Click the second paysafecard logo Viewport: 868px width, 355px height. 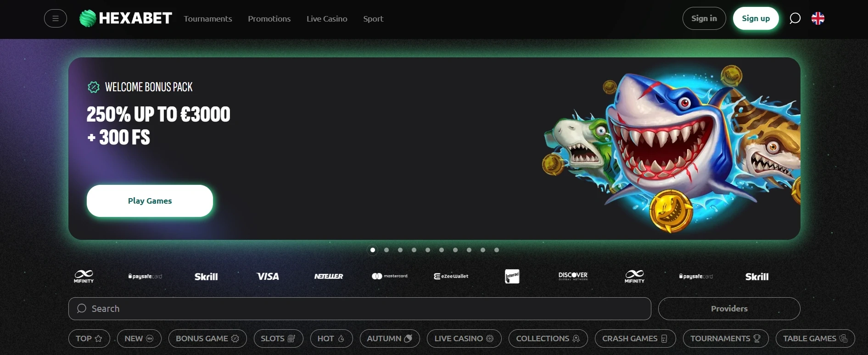[x=696, y=276]
